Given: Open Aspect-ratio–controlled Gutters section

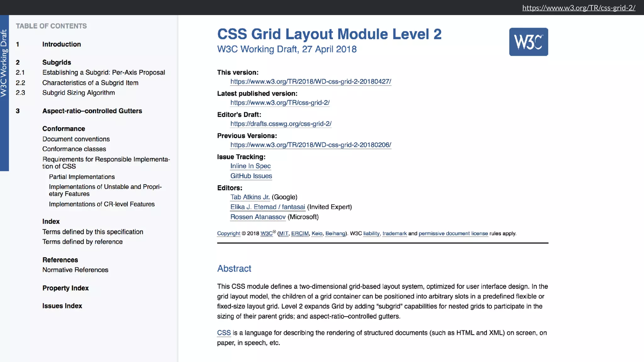Looking at the screenshot, I should (x=92, y=111).
